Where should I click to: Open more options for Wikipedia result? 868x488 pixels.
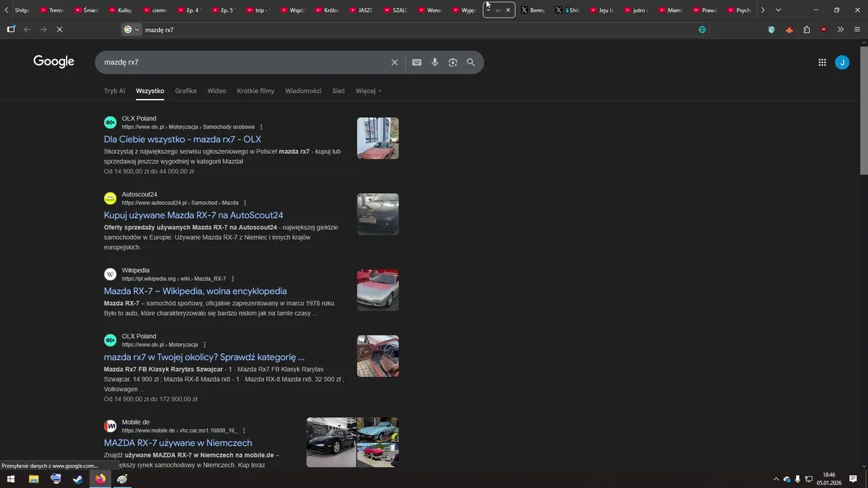(x=233, y=279)
